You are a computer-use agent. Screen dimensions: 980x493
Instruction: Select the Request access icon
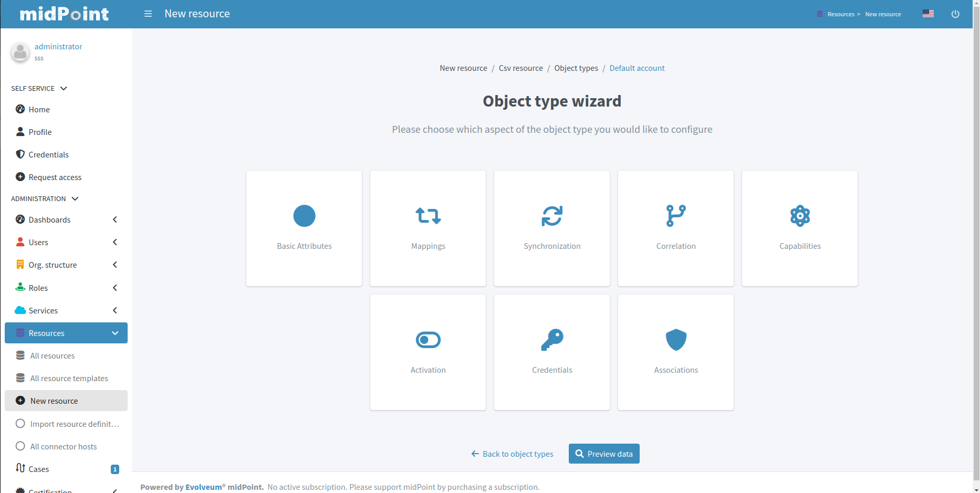[x=20, y=177]
